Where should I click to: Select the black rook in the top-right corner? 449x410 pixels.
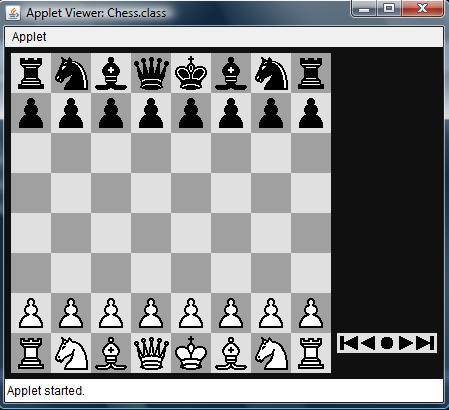click(311, 73)
